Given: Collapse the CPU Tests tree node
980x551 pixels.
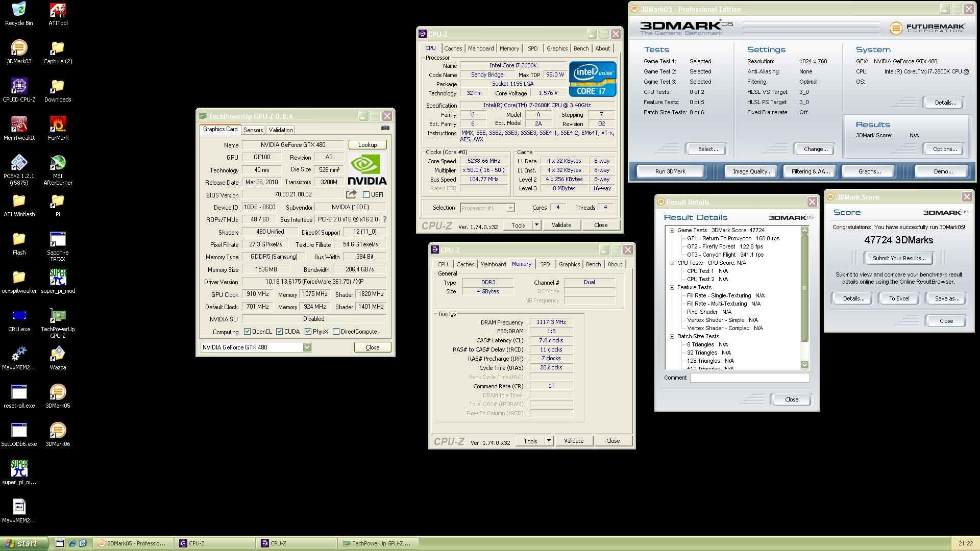Looking at the screenshot, I should click(672, 263).
